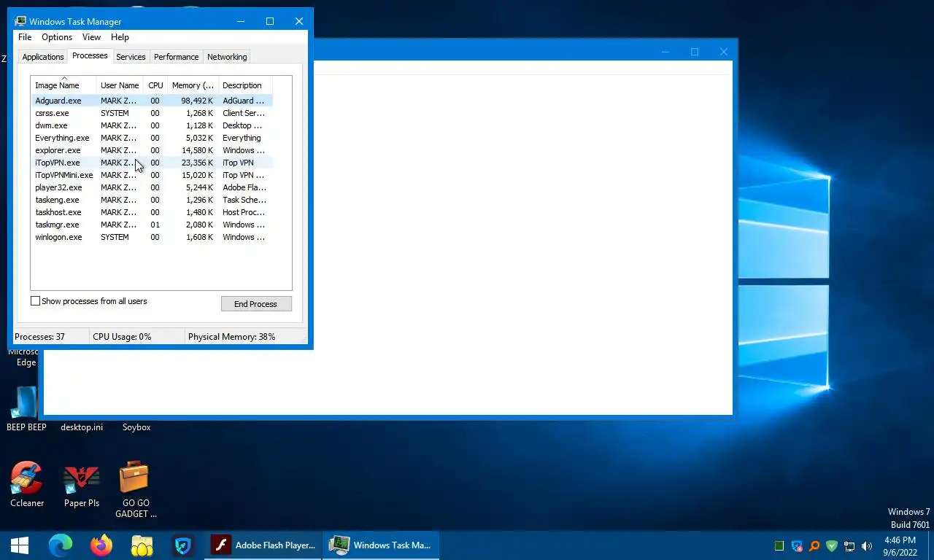The width and height of the screenshot is (934, 560).
Task: Switch to the Applications tab
Action: pyautogui.click(x=43, y=57)
